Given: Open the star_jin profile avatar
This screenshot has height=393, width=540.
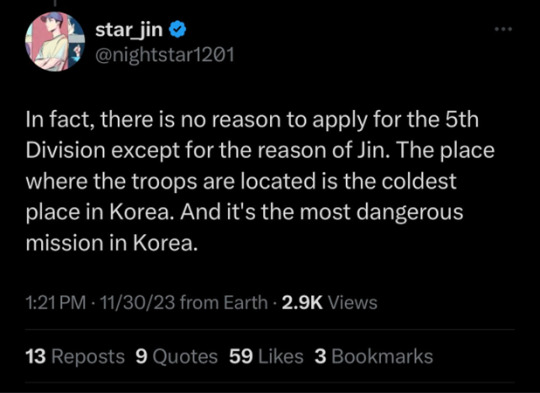Looking at the screenshot, I should click(x=55, y=41).
